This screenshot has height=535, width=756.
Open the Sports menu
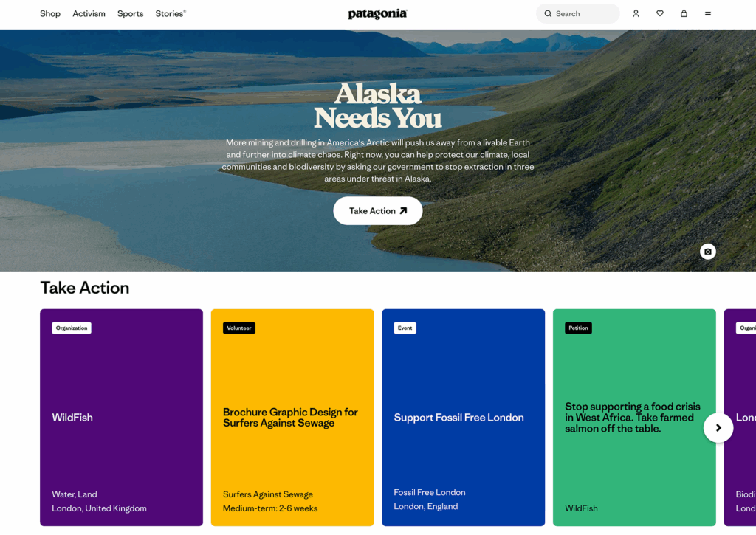click(x=130, y=13)
